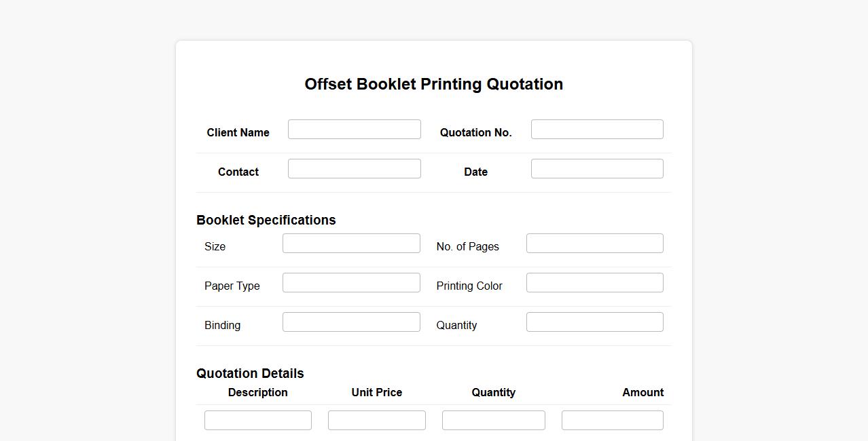Image resolution: width=868 pixels, height=441 pixels.
Task: Click the Description column header
Action: click(258, 393)
